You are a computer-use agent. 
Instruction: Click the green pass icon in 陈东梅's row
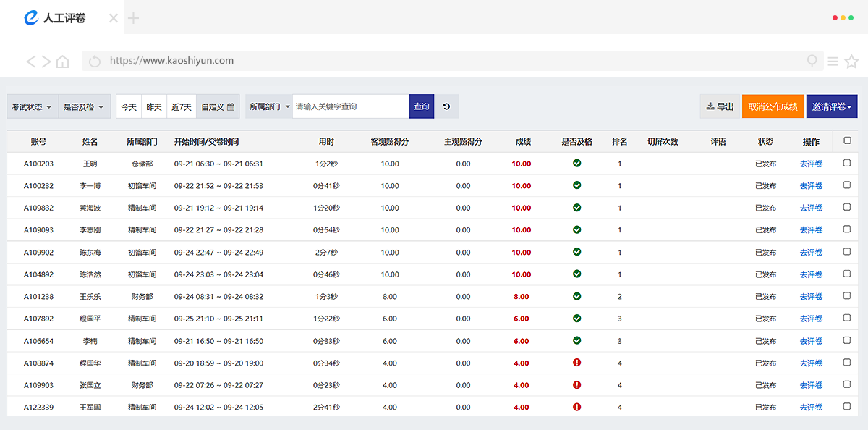[576, 252]
